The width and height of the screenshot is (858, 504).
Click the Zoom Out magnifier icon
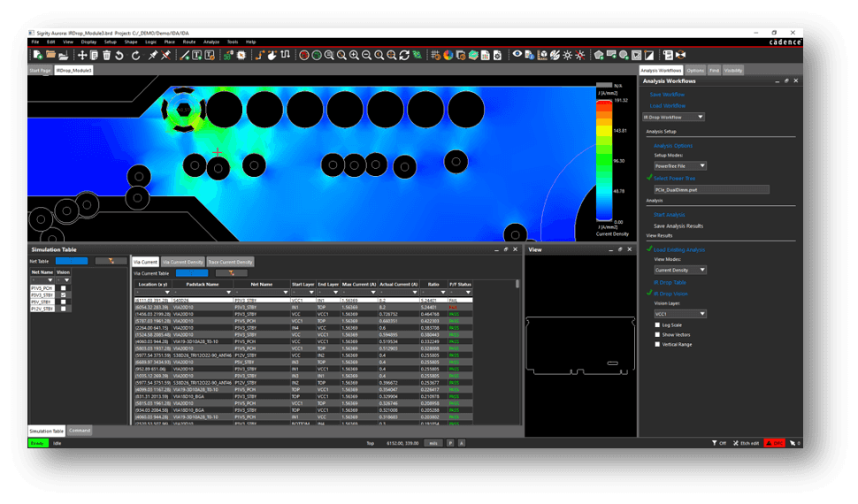pos(366,56)
